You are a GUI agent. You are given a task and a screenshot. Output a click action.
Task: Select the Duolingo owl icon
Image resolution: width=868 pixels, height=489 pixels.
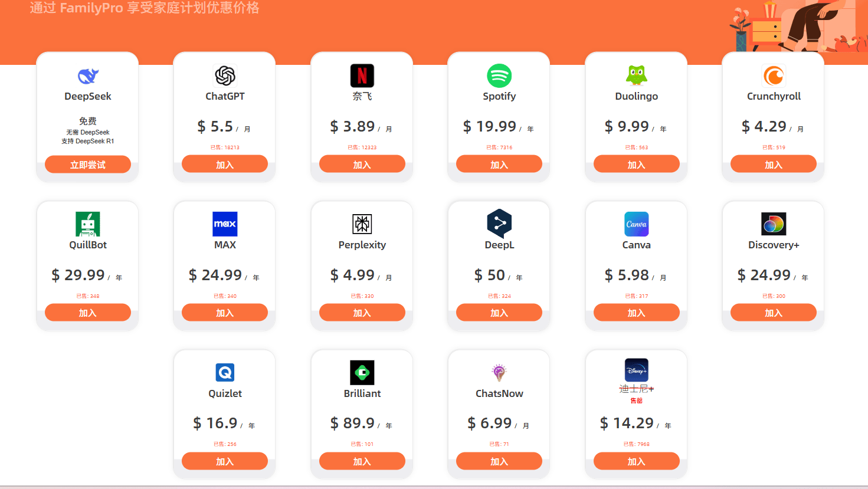636,76
